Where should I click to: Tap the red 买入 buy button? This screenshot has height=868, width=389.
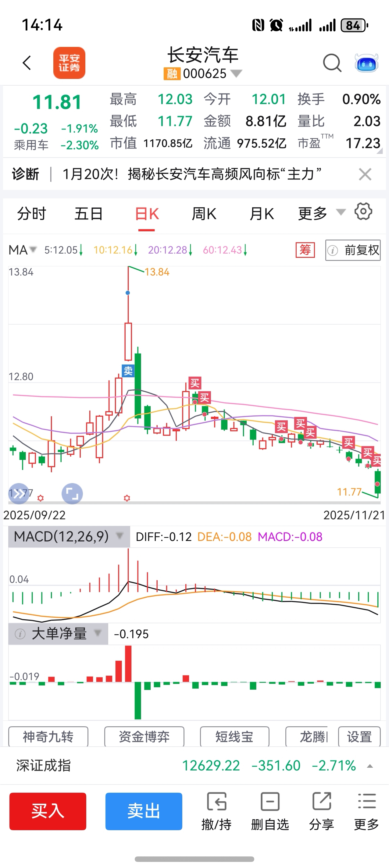[x=48, y=811]
